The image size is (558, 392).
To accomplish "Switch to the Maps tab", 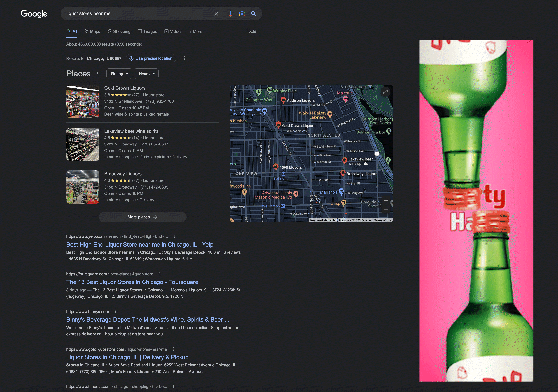I will [92, 32].
